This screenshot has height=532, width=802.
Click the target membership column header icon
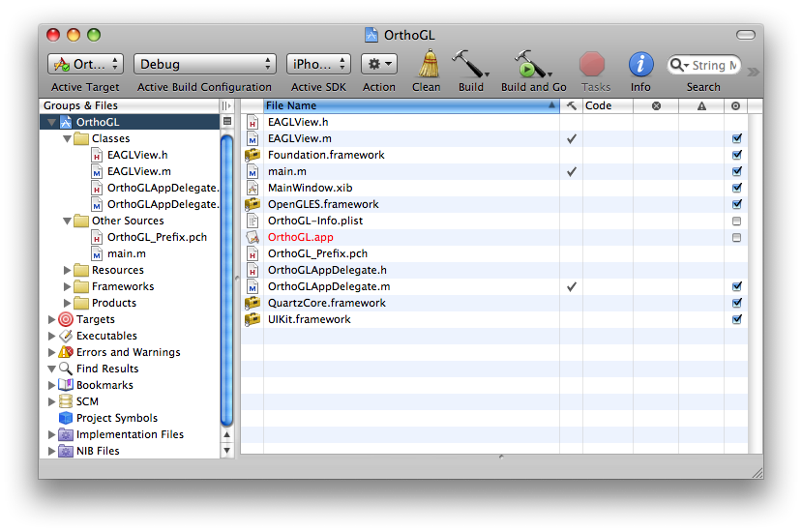click(735, 105)
